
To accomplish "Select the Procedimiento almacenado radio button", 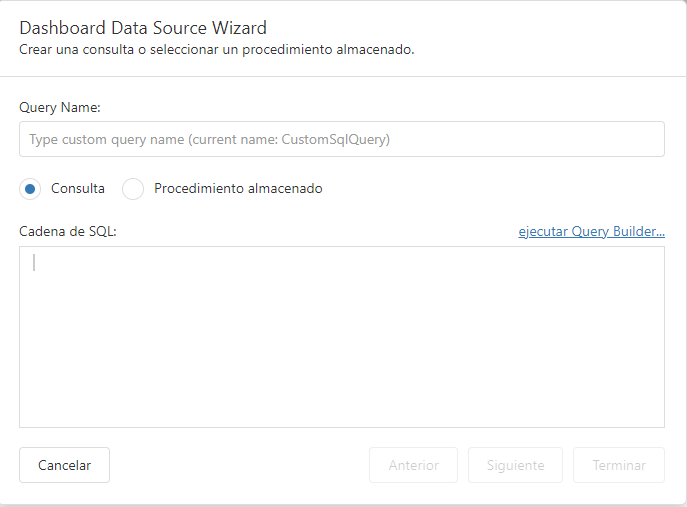I will (x=133, y=188).
